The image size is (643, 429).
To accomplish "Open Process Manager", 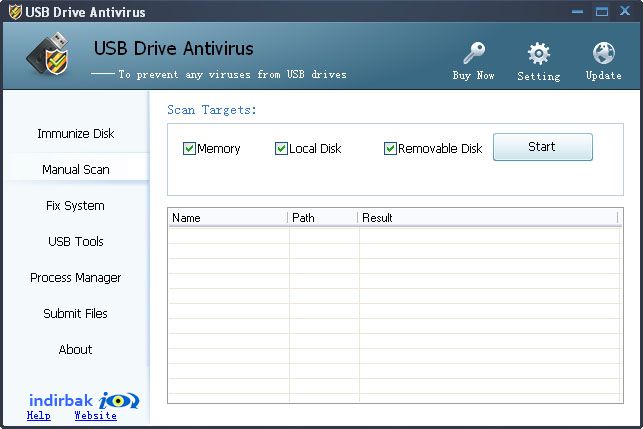I will coord(76,278).
